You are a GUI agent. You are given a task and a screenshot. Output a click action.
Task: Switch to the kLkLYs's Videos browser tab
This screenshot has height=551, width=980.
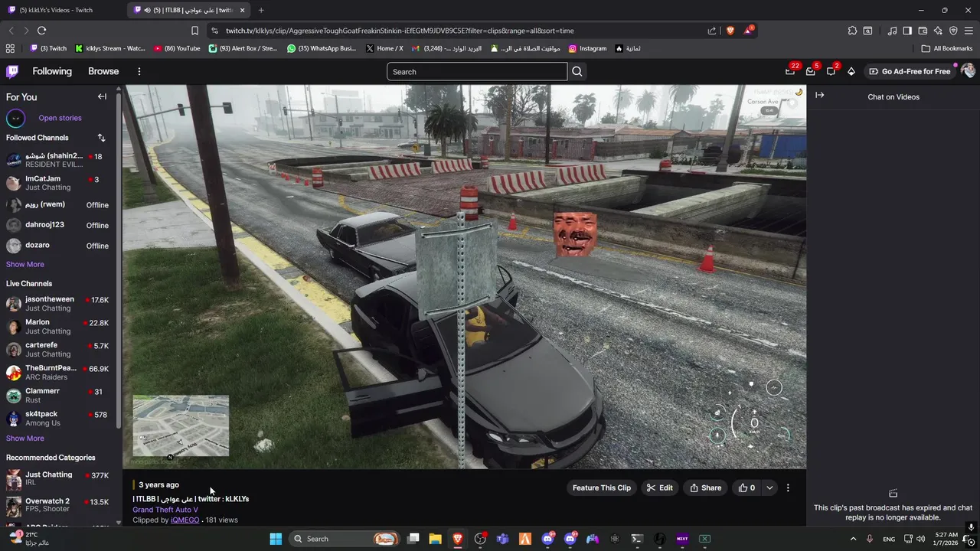[x=61, y=10]
